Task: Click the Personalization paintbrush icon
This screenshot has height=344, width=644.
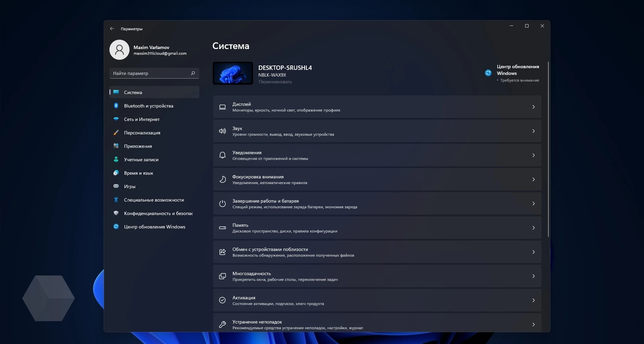Action: [116, 132]
